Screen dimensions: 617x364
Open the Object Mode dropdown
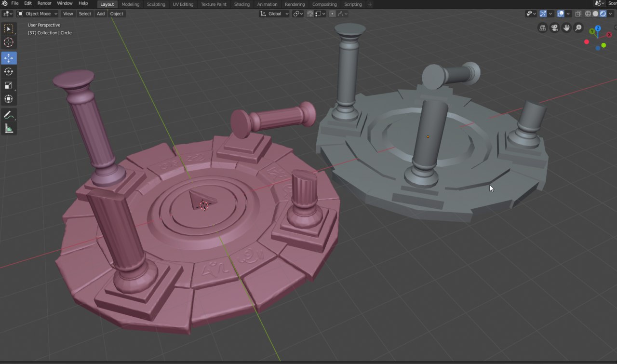pyautogui.click(x=38, y=13)
